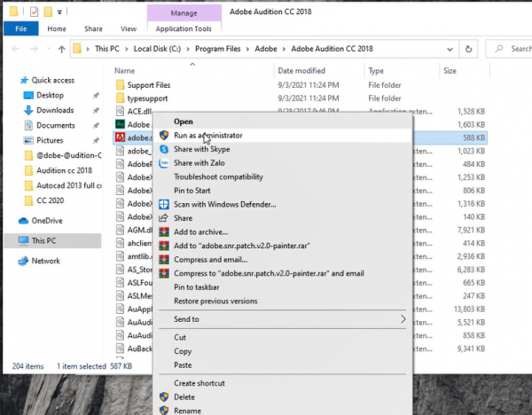
Task: Open the Support Files folder
Action: [148, 84]
